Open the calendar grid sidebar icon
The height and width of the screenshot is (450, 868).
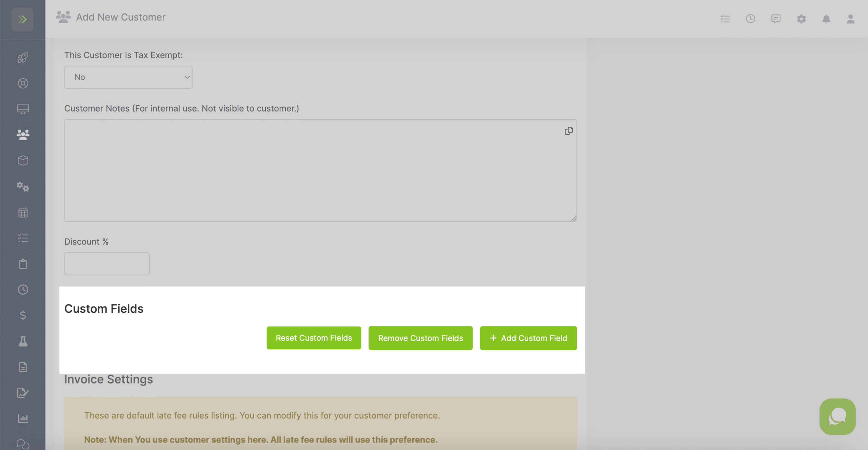pyautogui.click(x=23, y=212)
